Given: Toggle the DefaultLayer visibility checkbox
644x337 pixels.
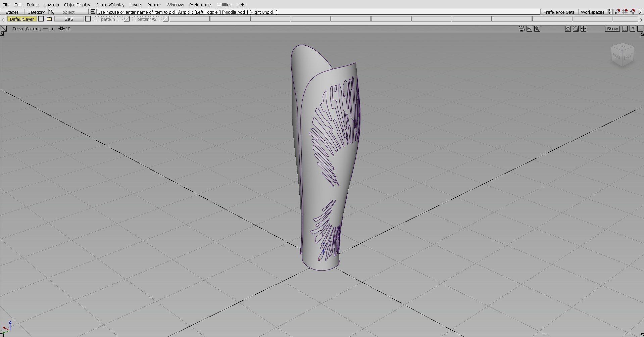Looking at the screenshot, I should click(x=41, y=19).
